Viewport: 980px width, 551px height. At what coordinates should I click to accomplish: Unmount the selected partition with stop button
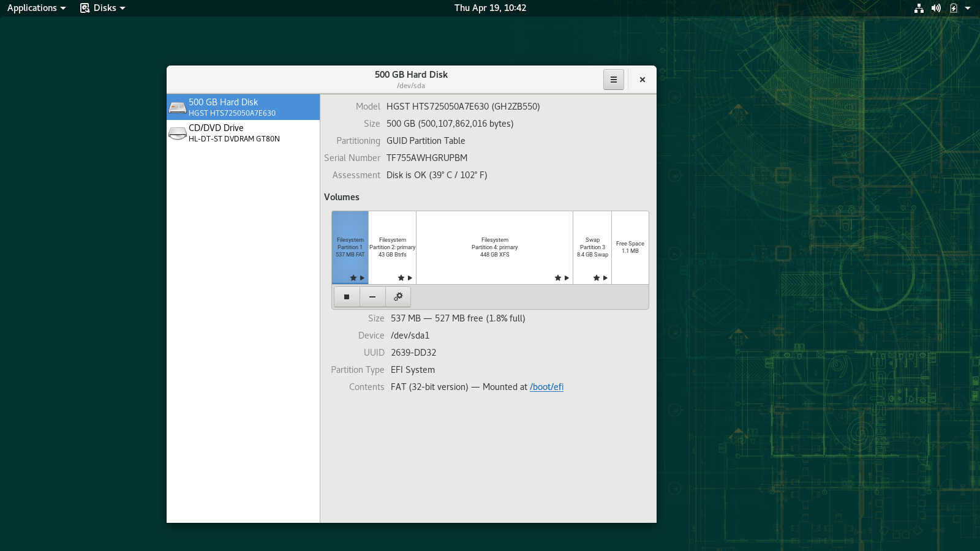pos(347,297)
